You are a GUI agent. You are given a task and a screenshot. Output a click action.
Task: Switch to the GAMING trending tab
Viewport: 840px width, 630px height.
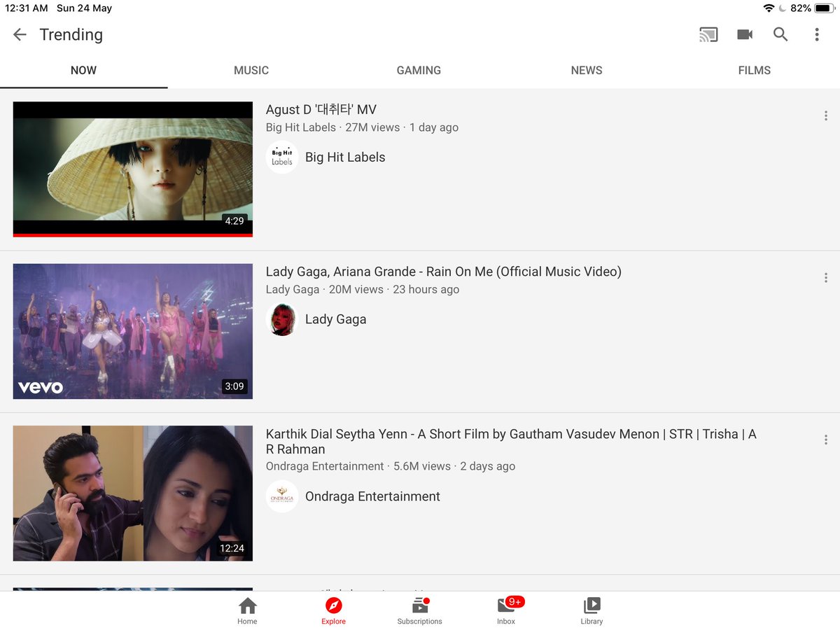419,70
